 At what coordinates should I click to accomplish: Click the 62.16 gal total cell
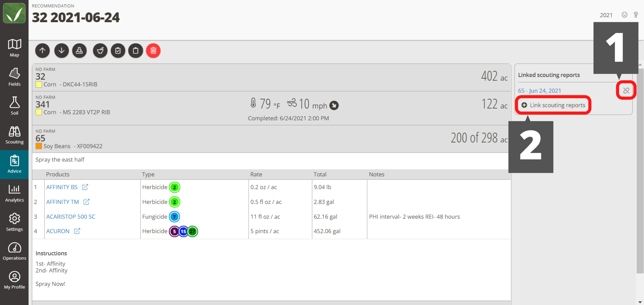coord(325,217)
